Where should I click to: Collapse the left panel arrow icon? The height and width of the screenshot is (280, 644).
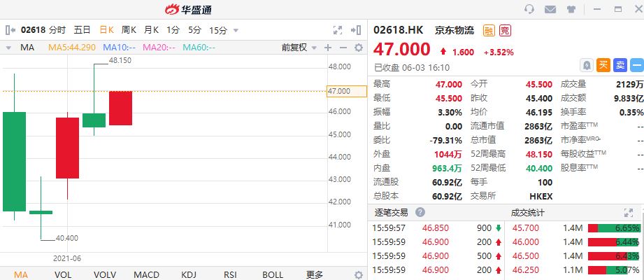[x=10, y=30]
